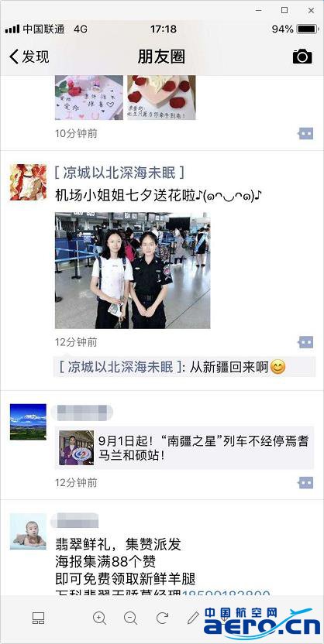Tap the camera icon to post a moment
This screenshot has height=644, width=324.
[302, 57]
